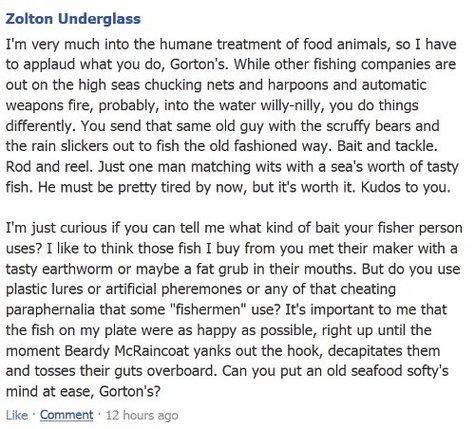Image resolution: width=475 pixels, height=429 pixels.
Task: Like the Zolton Underglass post
Action: (17, 415)
